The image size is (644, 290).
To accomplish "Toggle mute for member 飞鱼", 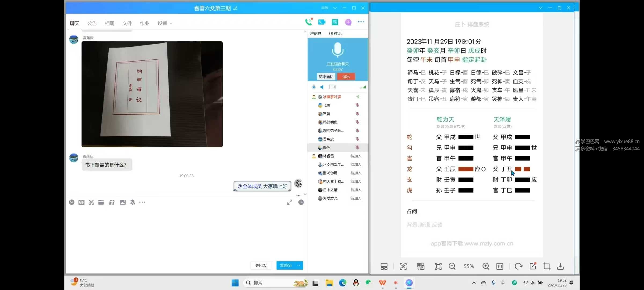I will pyautogui.click(x=358, y=105).
